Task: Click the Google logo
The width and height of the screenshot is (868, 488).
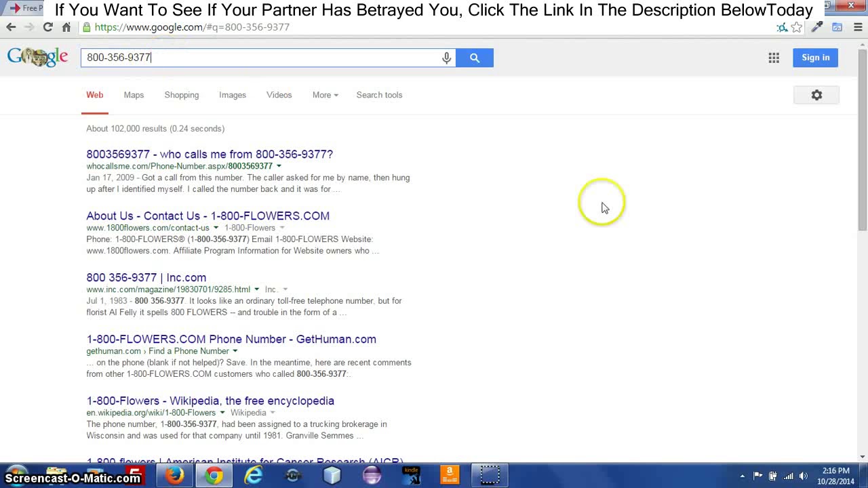Action: pyautogui.click(x=38, y=56)
